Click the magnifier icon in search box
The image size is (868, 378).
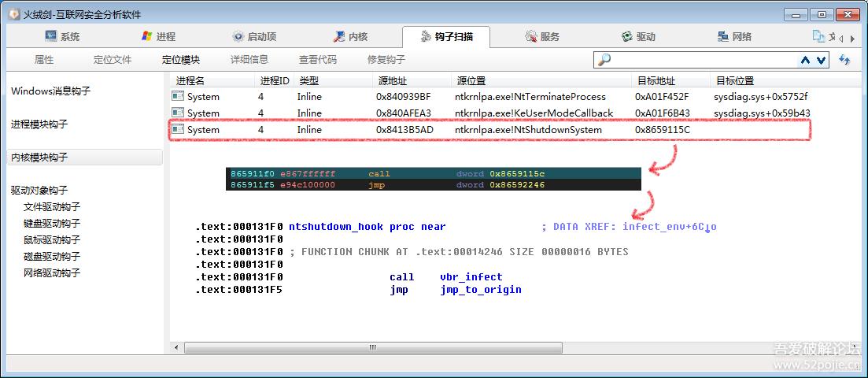tap(604, 60)
